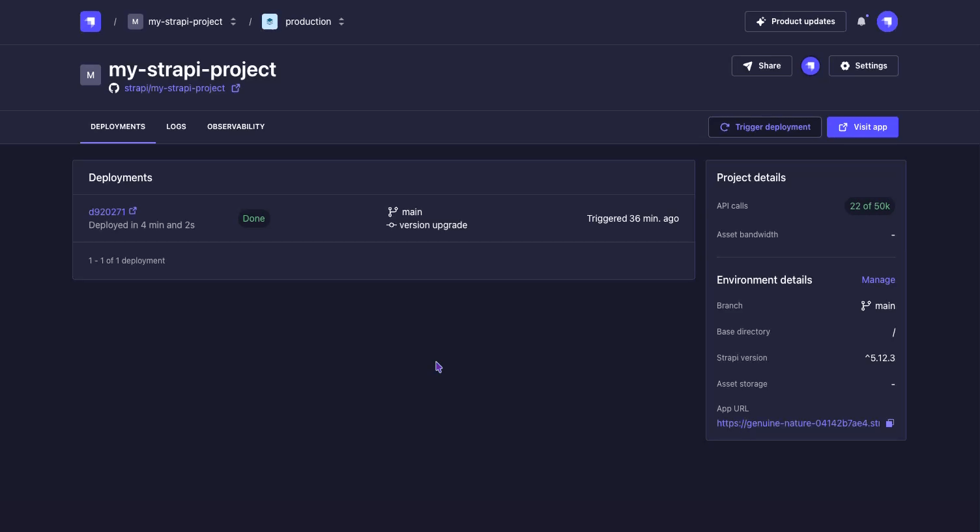Click the Strapi version label
The width and height of the screenshot is (980, 532).
point(742,358)
